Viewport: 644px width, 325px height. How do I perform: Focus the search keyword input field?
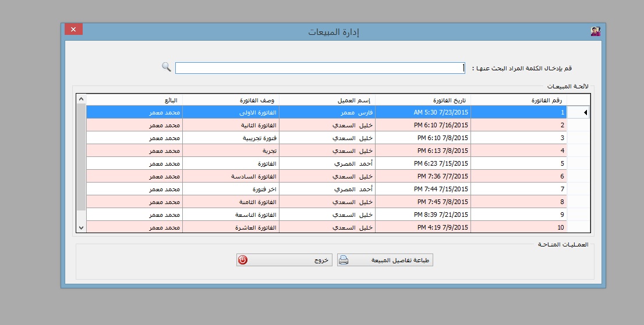pyautogui.click(x=320, y=68)
